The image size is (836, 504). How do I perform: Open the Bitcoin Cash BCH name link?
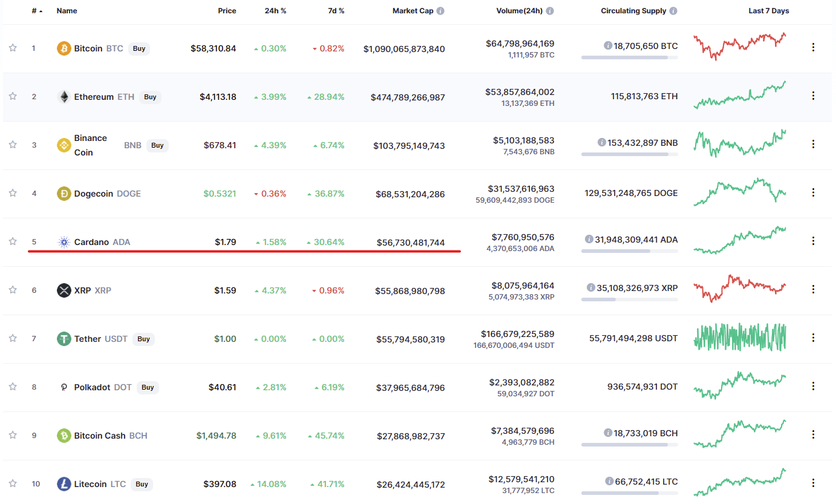click(x=111, y=436)
